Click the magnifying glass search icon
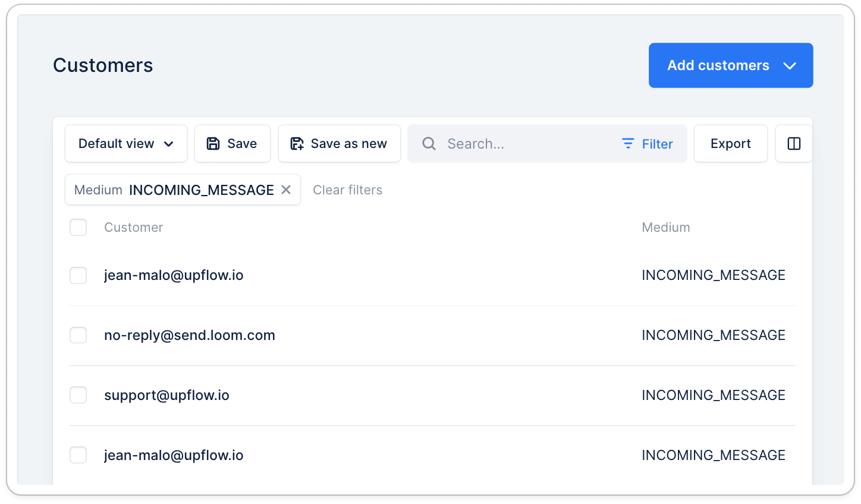 [x=429, y=144]
